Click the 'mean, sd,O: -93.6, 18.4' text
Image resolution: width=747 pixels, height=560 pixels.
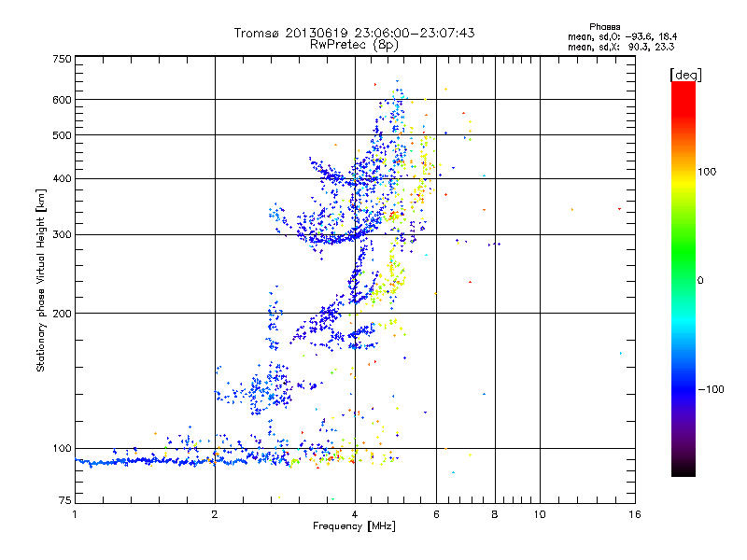(x=622, y=36)
